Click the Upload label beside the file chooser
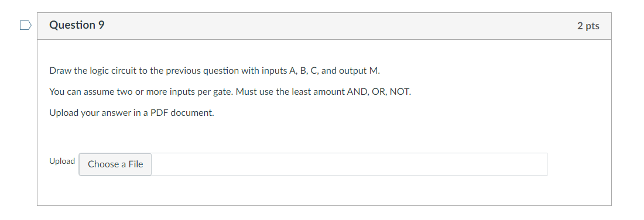 [x=62, y=161]
